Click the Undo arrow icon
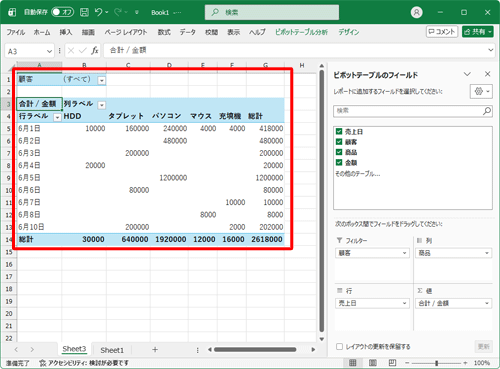 (x=98, y=12)
